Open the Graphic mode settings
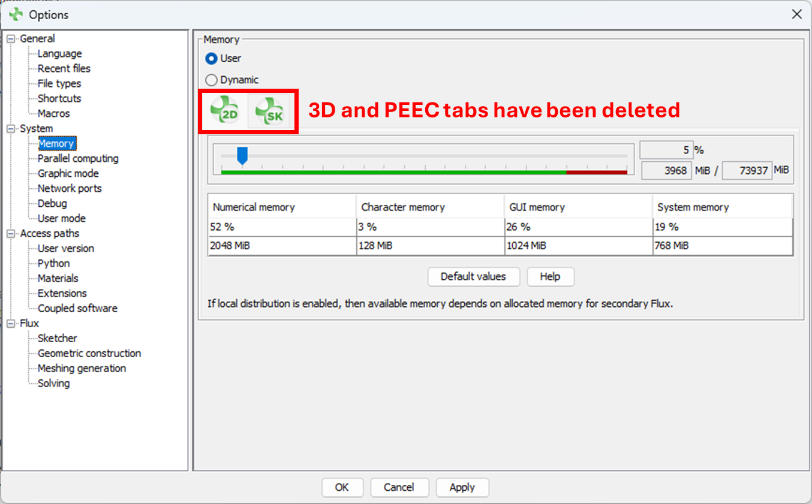This screenshot has height=504, width=812. (68, 174)
